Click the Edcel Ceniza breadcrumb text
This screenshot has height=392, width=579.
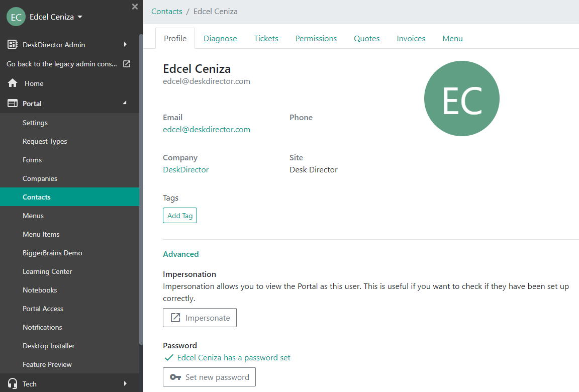(215, 12)
